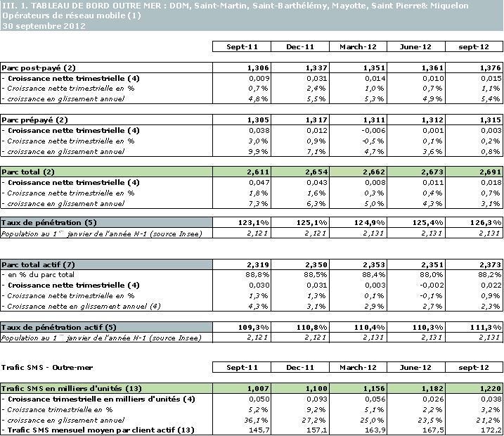504x436 pixels.
Task: Click the '30 septembre 2012' date line
Action: [44, 25]
